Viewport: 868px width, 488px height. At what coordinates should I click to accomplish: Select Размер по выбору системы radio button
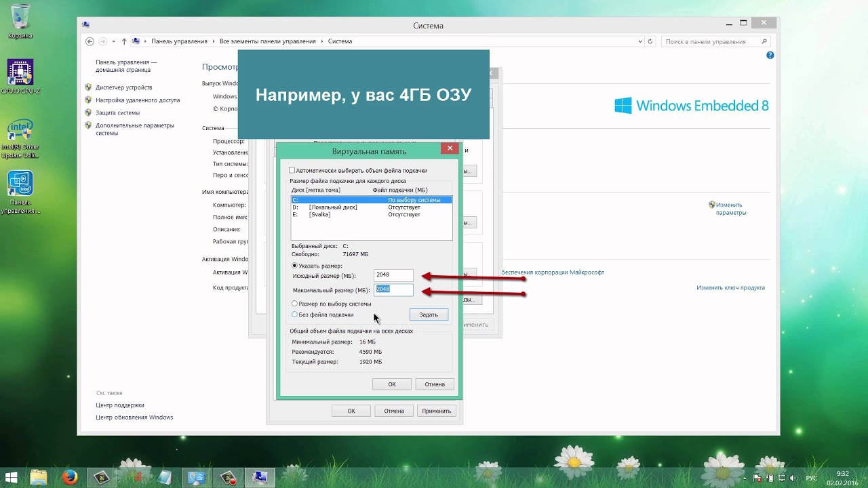(x=294, y=304)
